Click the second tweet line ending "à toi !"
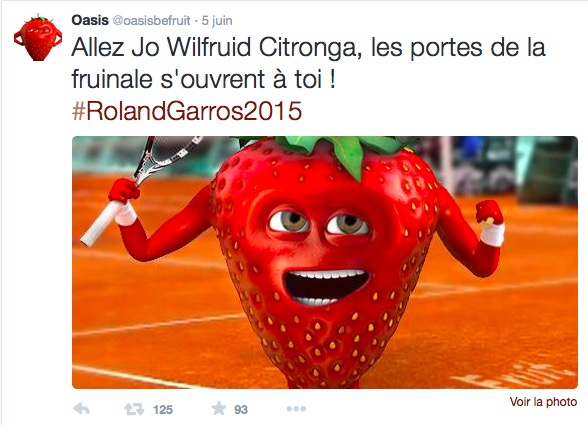 point(203,79)
